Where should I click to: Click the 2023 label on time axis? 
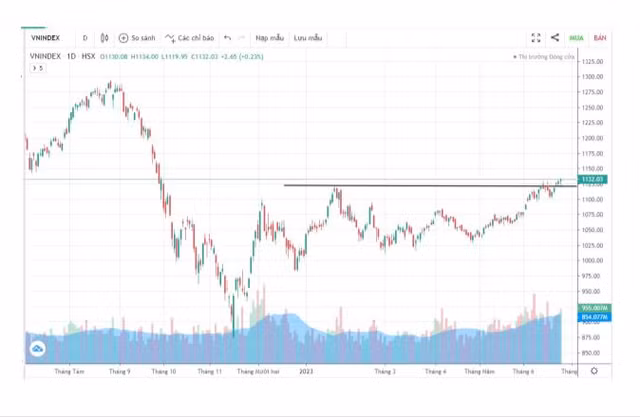(306, 371)
